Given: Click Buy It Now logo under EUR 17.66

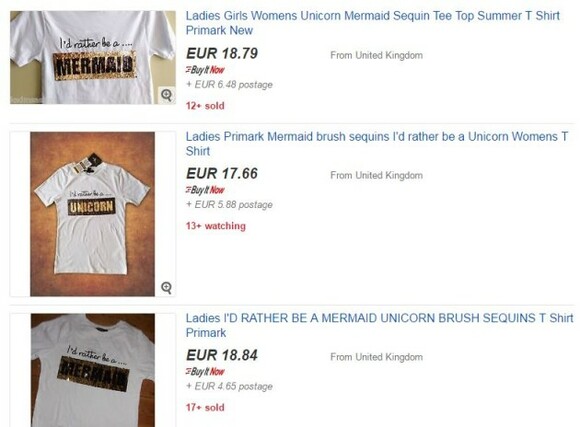Looking at the screenshot, I should click(x=205, y=190).
